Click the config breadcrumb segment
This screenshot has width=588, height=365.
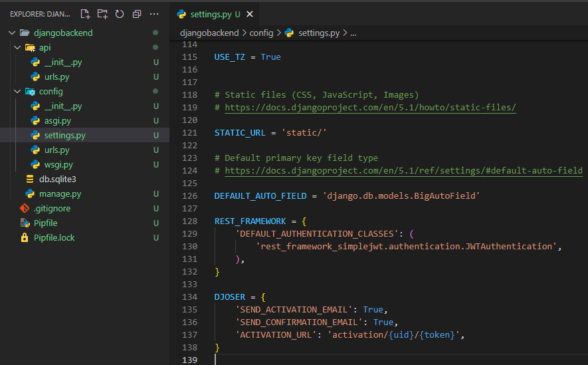[261, 33]
